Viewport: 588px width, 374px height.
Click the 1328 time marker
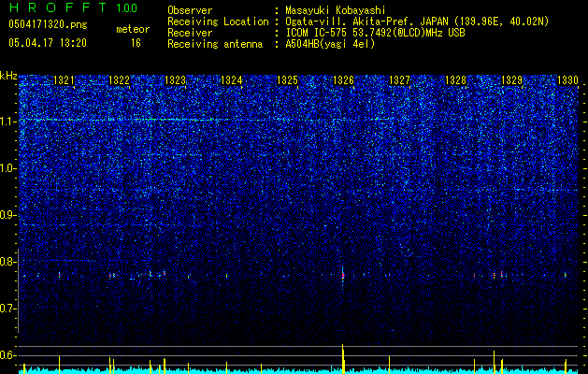(x=455, y=80)
